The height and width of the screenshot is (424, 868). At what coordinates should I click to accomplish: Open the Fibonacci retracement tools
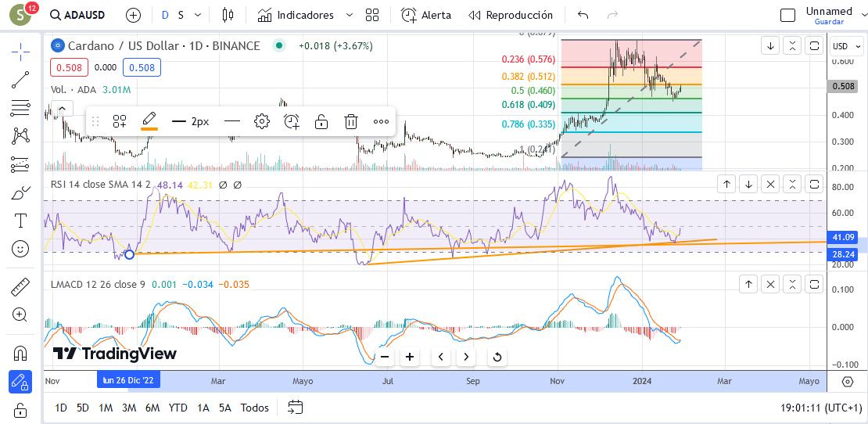tap(20, 107)
